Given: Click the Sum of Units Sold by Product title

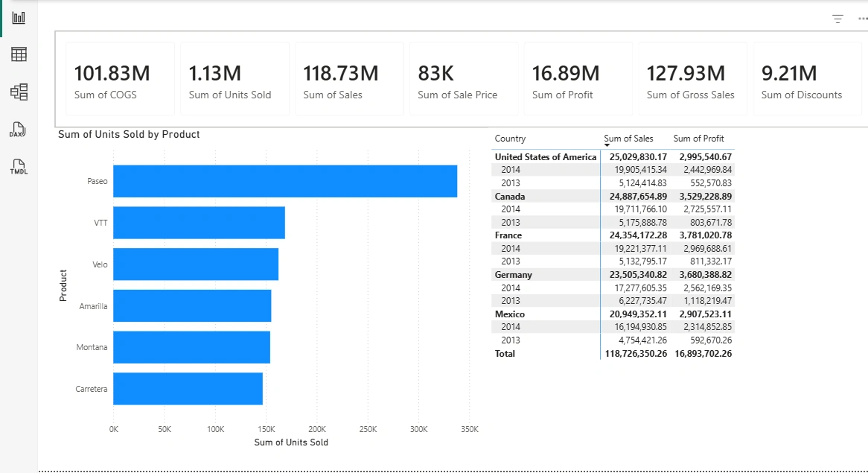Looking at the screenshot, I should [x=129, y=135].
